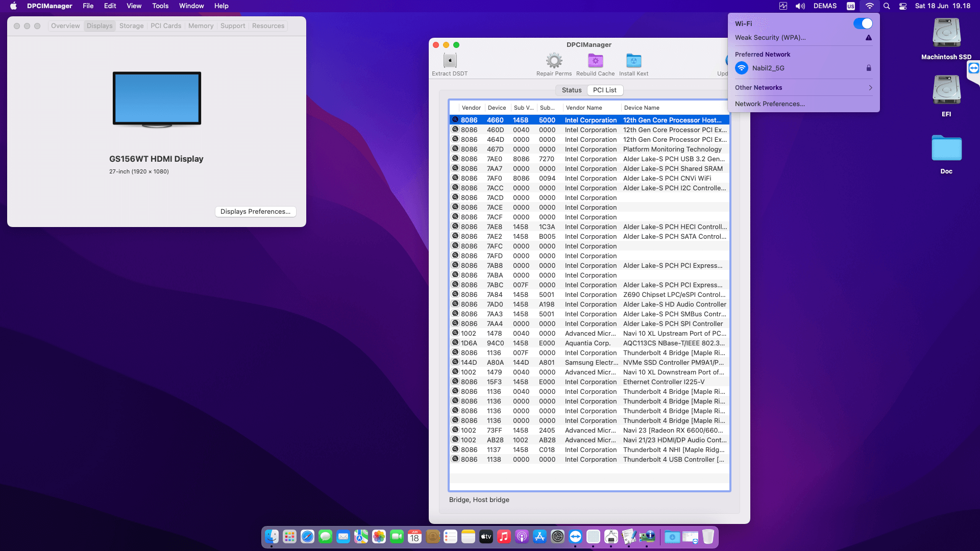
Task: Select the Samsung NVMe SSD Controller row
Action: [x=589, y=363]
